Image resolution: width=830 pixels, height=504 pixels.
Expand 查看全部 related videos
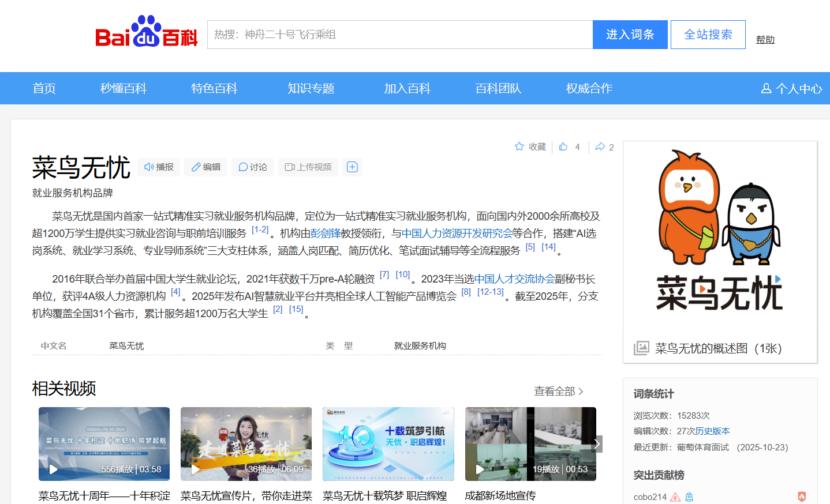tap(558, 392)
